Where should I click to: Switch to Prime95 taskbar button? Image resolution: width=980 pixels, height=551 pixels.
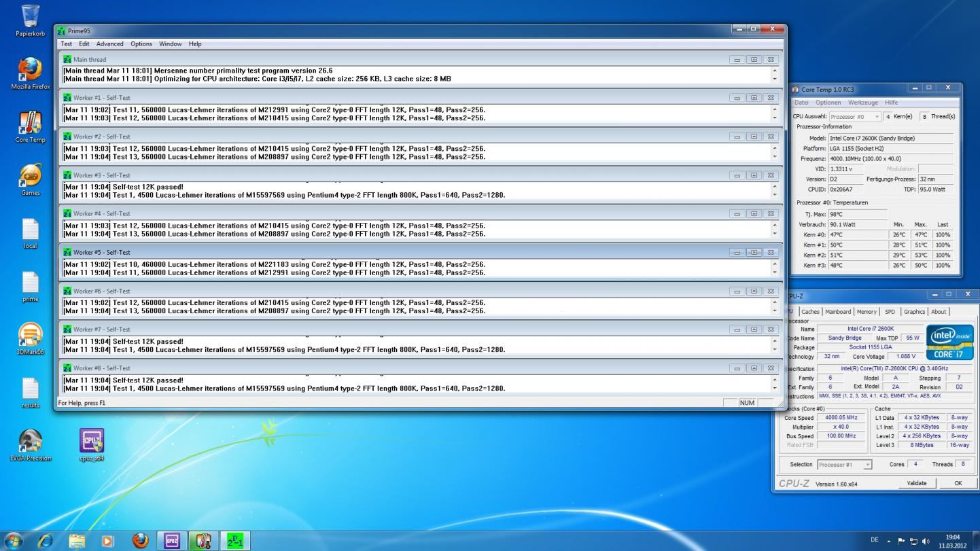pyautogui.click(x=235, y=541)
